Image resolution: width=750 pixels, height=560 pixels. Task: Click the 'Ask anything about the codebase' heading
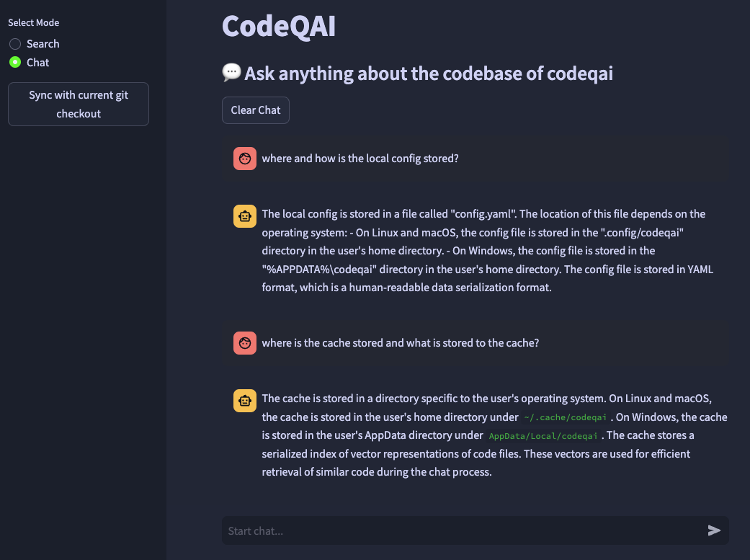[428, 74]
